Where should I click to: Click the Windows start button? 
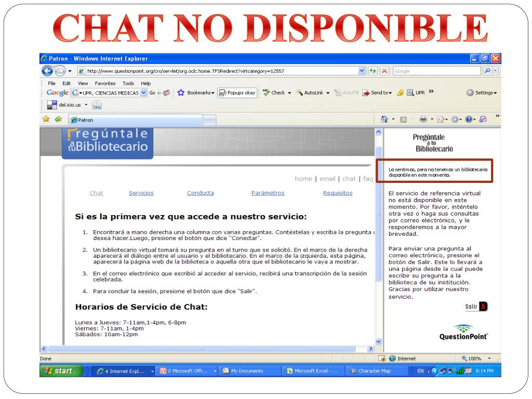(x=61, y=371)
